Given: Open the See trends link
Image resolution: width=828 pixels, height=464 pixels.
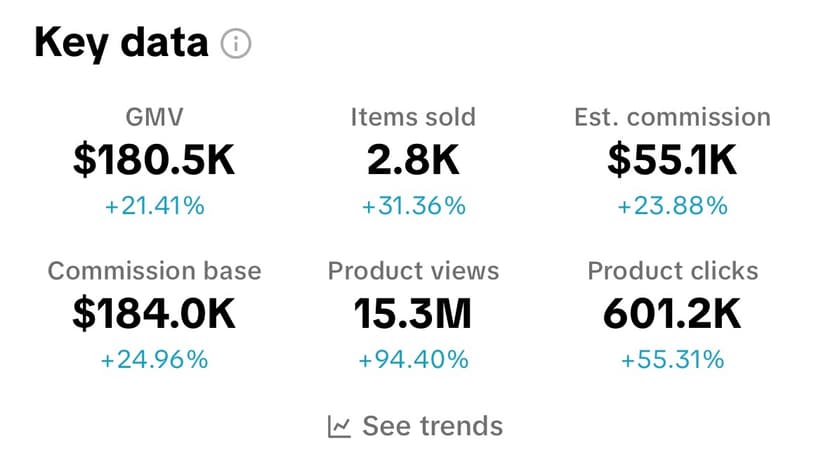Looking at the screenshot, I should click(432, 427).
